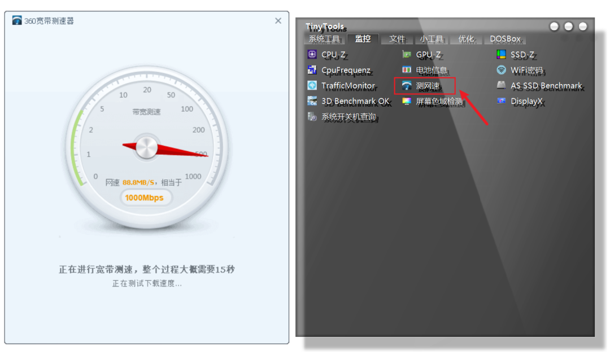Image resolution: width=610 pixels, height=364 pixels.
Task: Click the DisplayX icon
Action: point(501,100)
